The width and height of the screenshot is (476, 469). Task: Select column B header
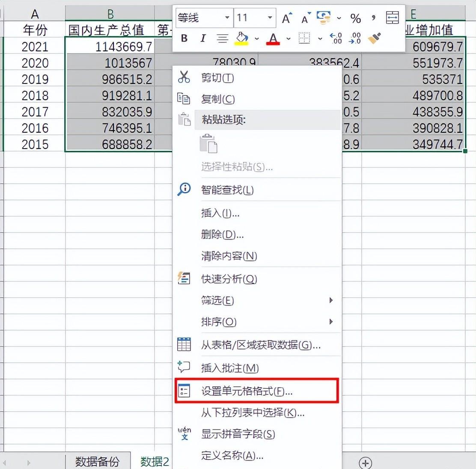click(x=110, y=14)
